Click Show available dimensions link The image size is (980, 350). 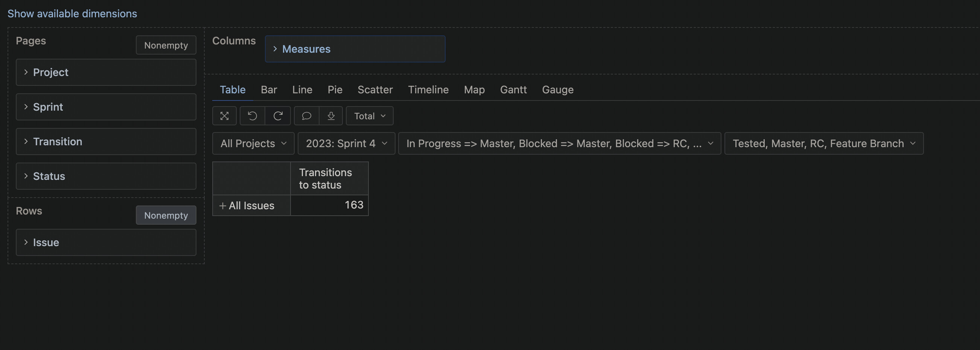72,14
